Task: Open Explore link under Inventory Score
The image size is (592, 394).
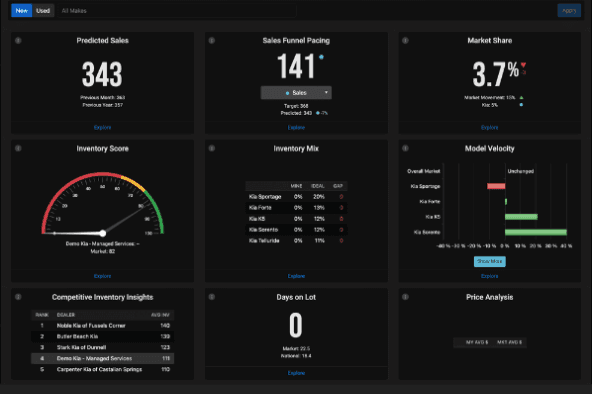Action: coord(102,276)
